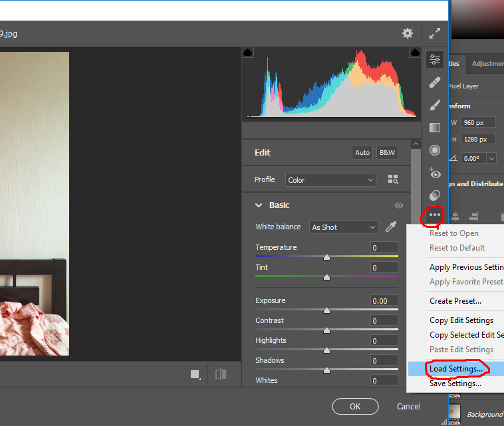Select the Edit sliders panel icon
Screen dimensions: 504x426
(x=434, y=60)
